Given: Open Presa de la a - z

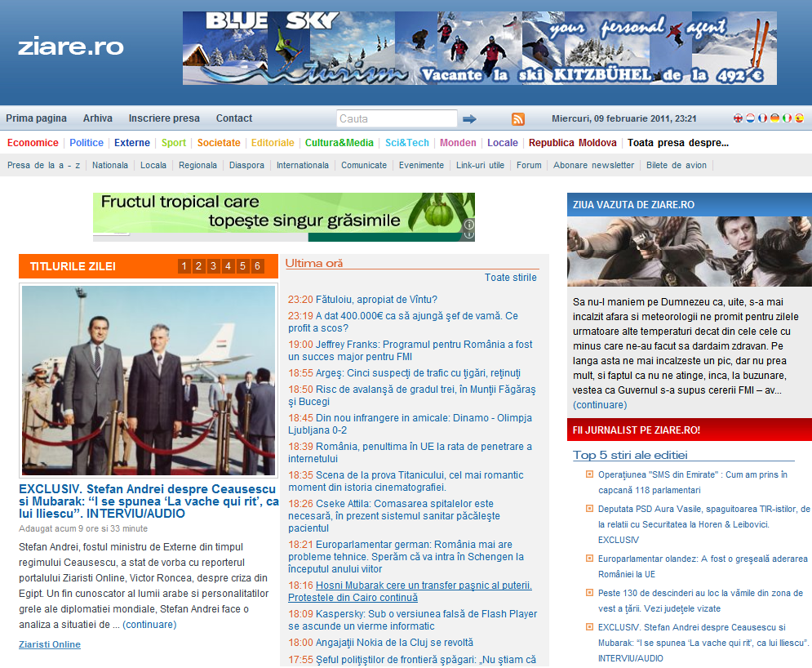Looking at the screenshot, I should pyautogui.click(x=43, y=165).
